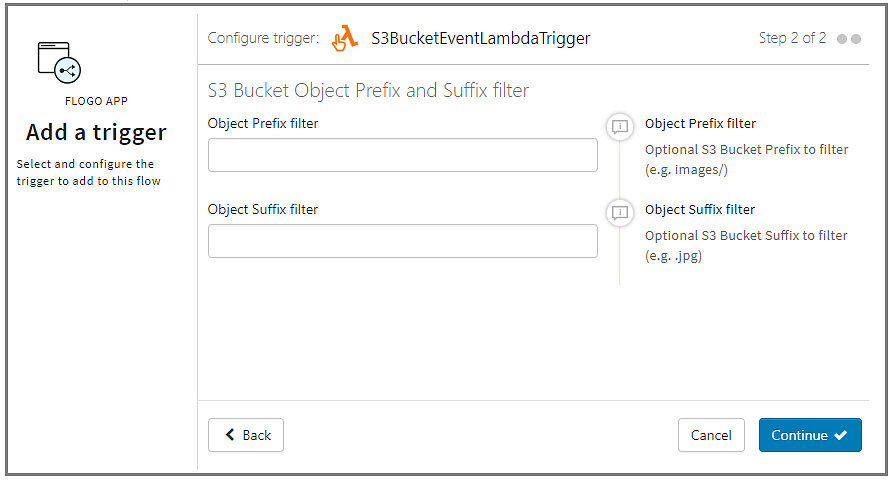Click the Object Prefix filter help heading

(x=700, y=124)
